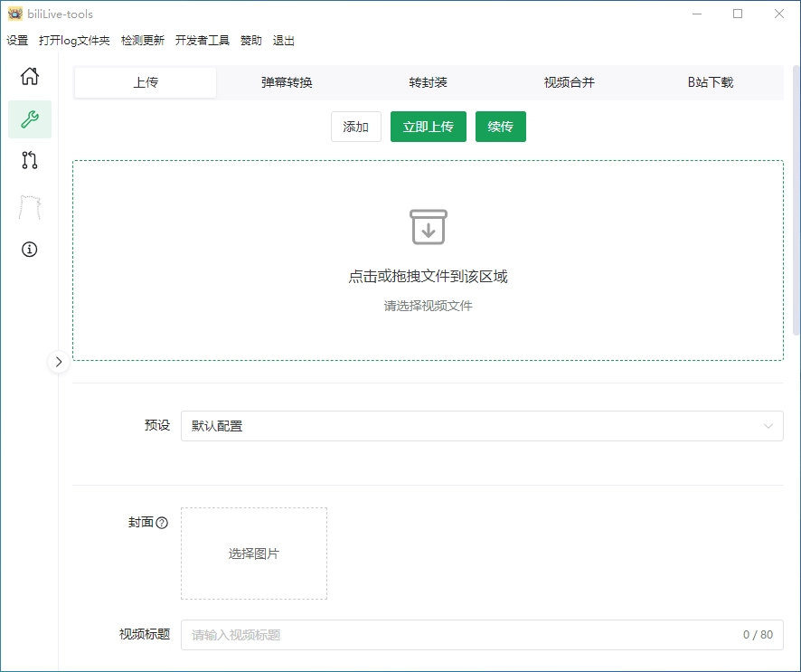Click the help icon beside 封面
Viewport: 801px width, 672px height.
(162, 523)
